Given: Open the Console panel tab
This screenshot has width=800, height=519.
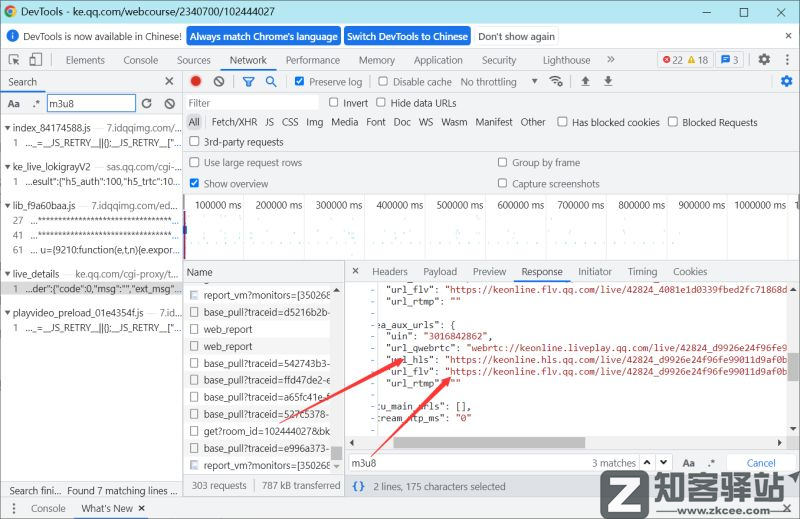Looking at the screenshot, I should click(x=140, y=60).
